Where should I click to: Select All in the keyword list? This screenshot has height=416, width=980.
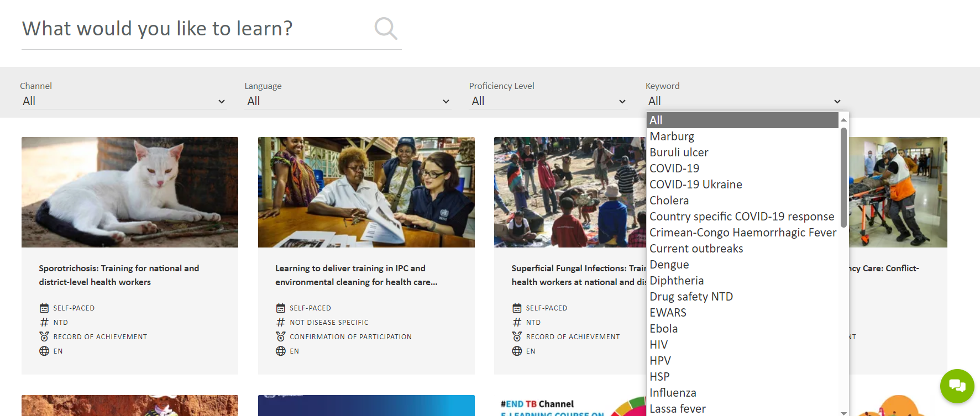click(x=742, y=120)
